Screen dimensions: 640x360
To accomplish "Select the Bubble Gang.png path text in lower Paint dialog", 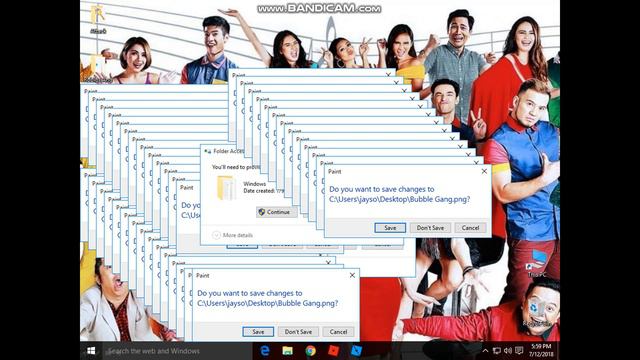I will (267, 304).
